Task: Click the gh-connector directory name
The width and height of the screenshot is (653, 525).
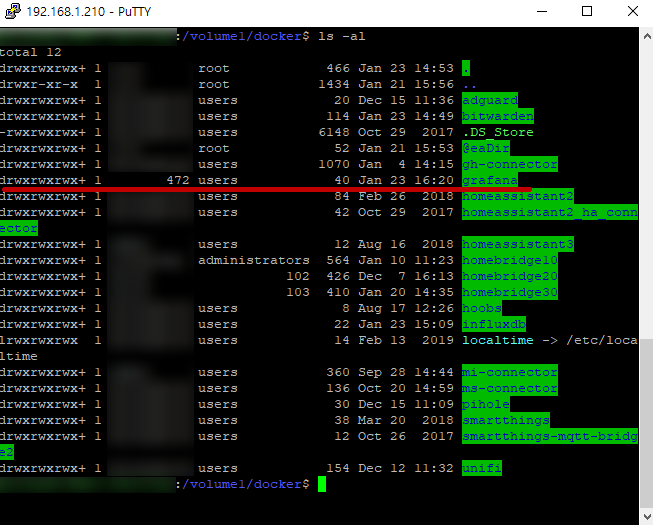Action: (x=510, y=164)
